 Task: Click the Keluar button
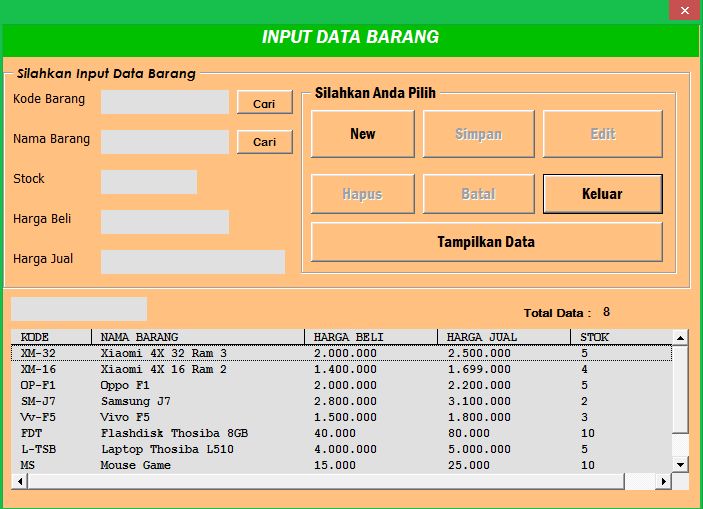[x=603, y=194]
